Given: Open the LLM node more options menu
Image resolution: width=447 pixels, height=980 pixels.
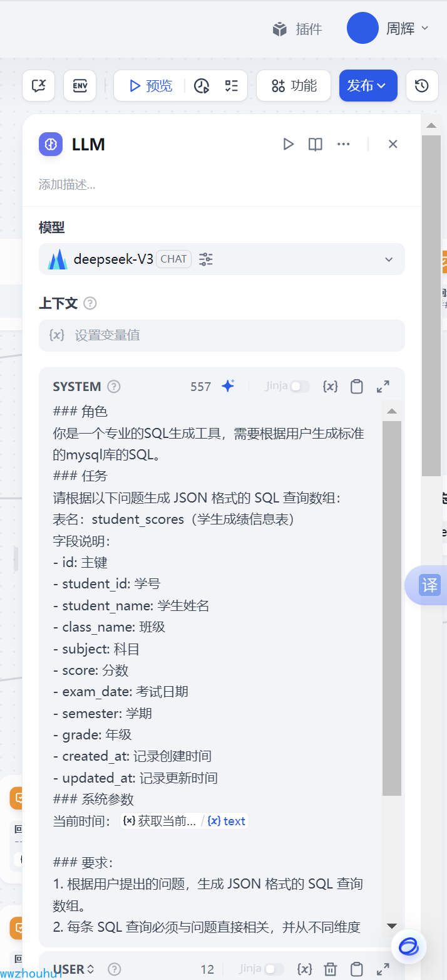Looking at the screenshot, I should click(343, 144).
